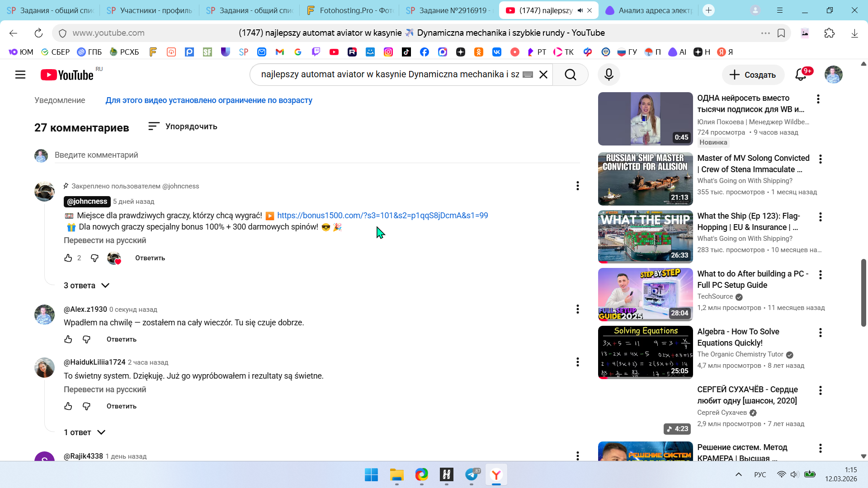868x488 pixels.
Task: Open the options menu for 'Algebra - How To Solve' video
Action: click(820, 333)
